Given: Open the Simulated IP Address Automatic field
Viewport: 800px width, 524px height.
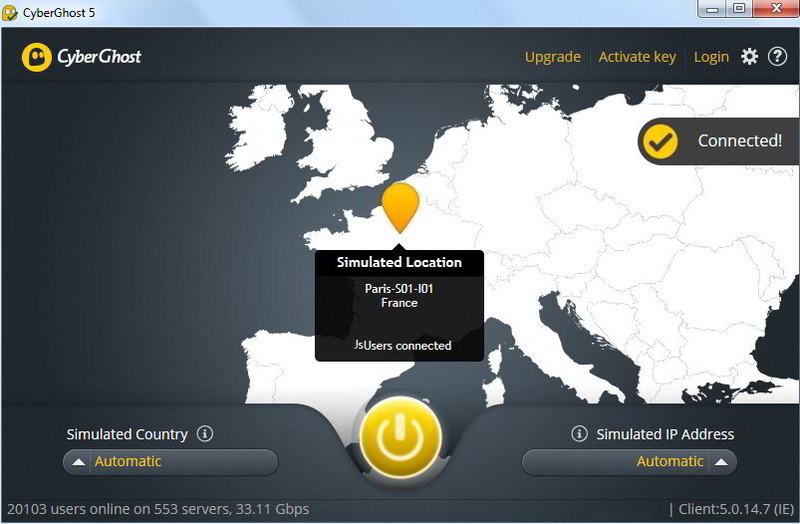Looking at the screenshot, I should 629,462.
